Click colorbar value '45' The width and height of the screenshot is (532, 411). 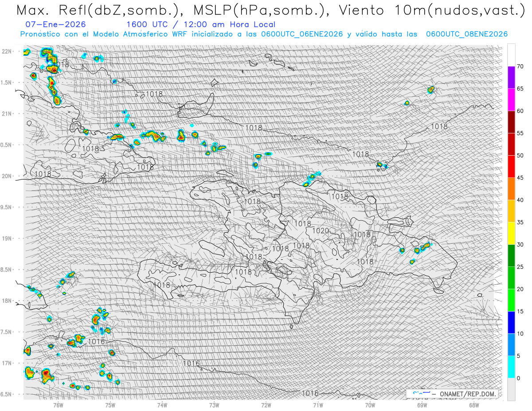click(x=520, y=178)
